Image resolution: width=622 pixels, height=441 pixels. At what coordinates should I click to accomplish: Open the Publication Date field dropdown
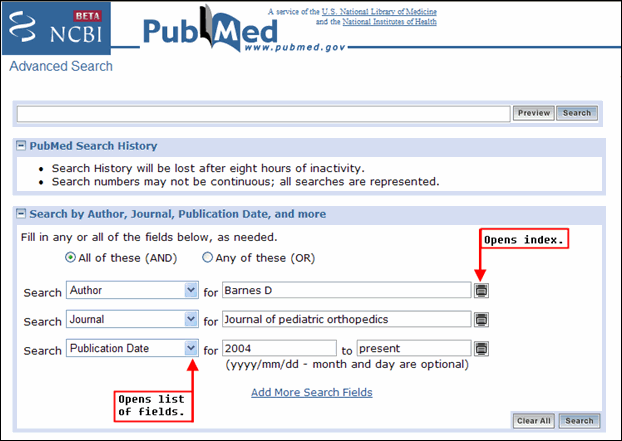132,348
